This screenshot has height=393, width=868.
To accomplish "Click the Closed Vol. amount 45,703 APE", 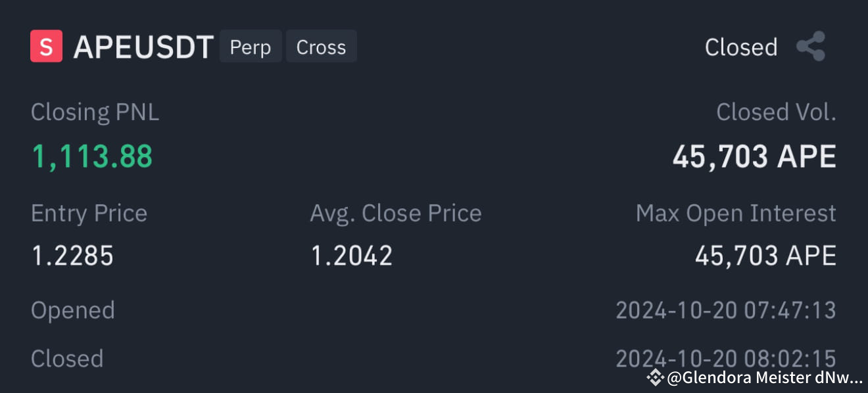I will click(755, 156).
